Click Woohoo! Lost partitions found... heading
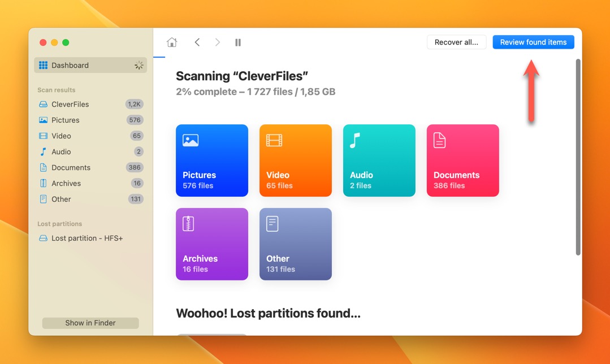Viewport: 610px width, 364px height. tap(268, 313)
